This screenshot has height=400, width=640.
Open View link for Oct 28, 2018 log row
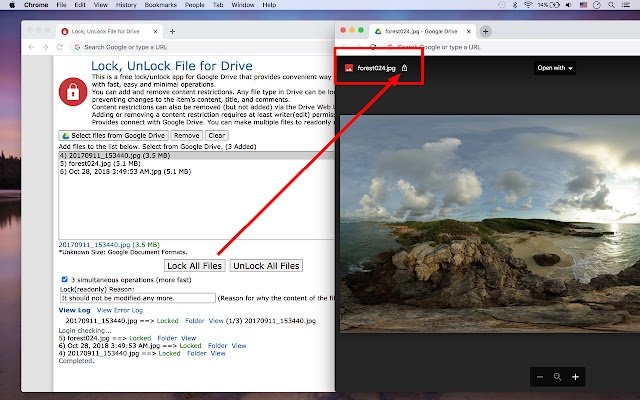pos(239,346)
